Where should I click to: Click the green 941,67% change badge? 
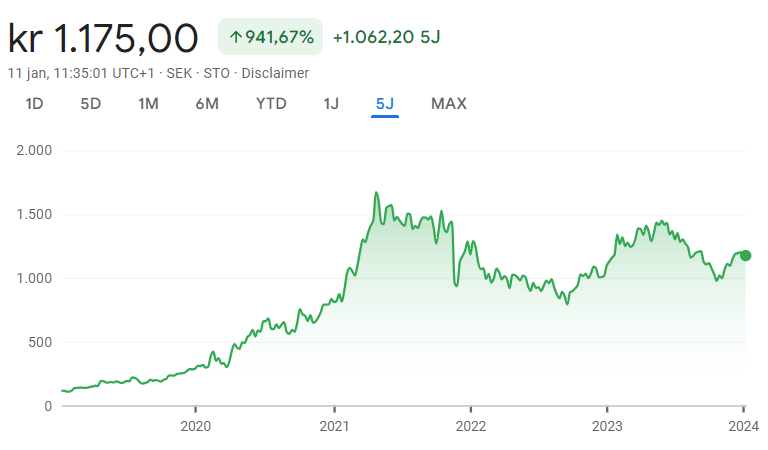pyautogui.click(x=270, y=37)
